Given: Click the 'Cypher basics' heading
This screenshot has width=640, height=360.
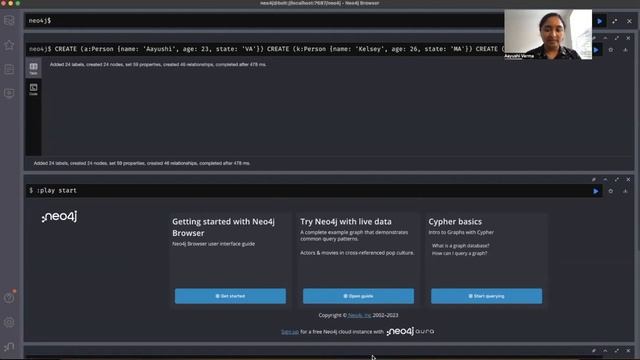Looking at the screenshot, I should pyautogui.click(x=455, y=222).
